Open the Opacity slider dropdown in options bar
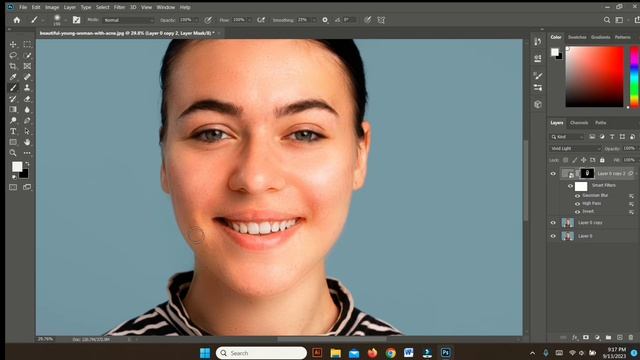The image size is (640, 360). click(x=196, y=20)
